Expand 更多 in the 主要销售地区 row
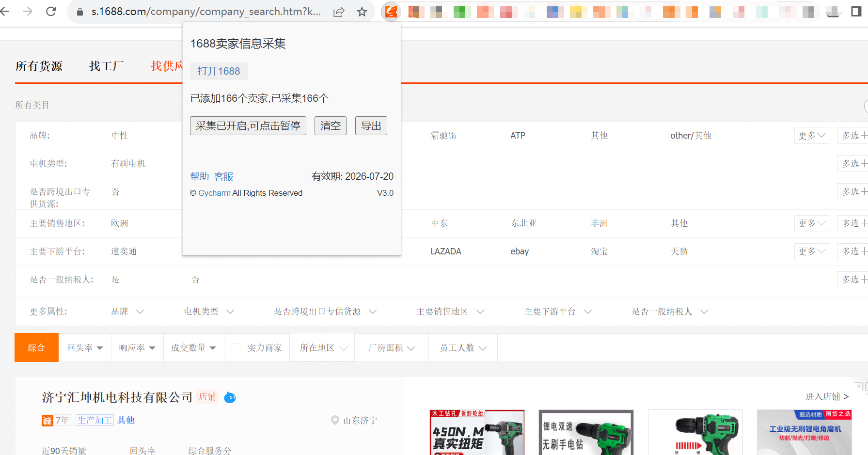The image size is (868, 455). tap(812, 223)
